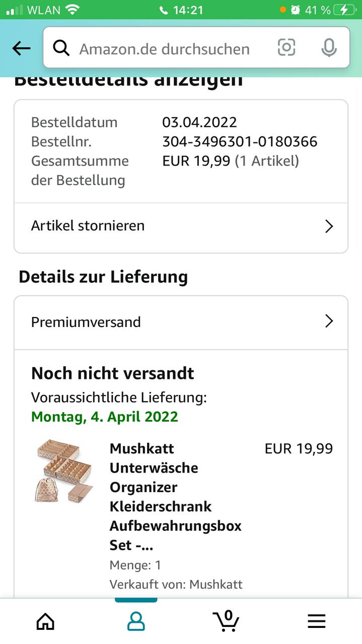This screenshot has width=362, height=644.
Task: Tap the microphone voice search icon
Action: tap(329, 48)
